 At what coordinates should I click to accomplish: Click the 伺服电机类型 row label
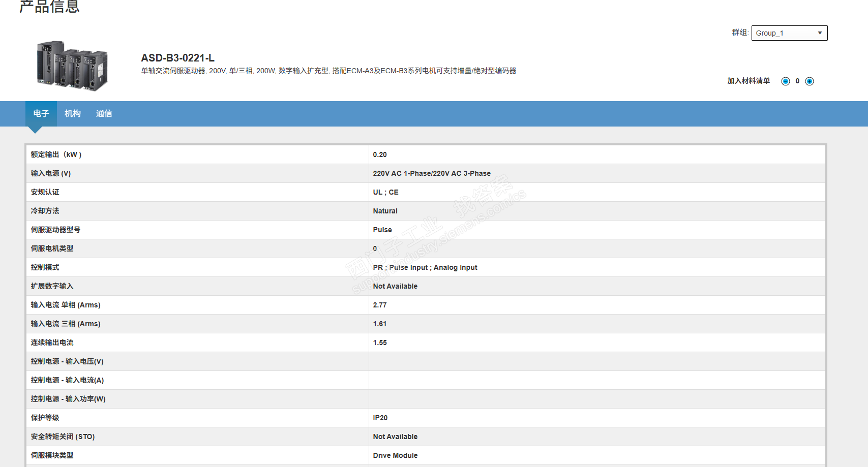coord(52,248)
